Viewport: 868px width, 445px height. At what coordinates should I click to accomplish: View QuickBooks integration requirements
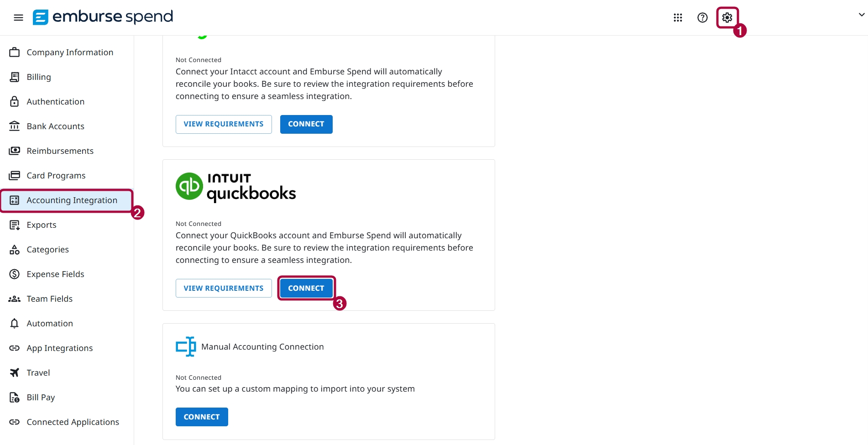point(224,288)
